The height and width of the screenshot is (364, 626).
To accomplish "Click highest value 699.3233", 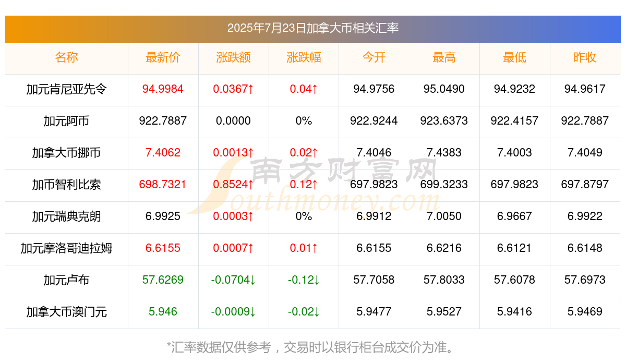I will point(444,185).
